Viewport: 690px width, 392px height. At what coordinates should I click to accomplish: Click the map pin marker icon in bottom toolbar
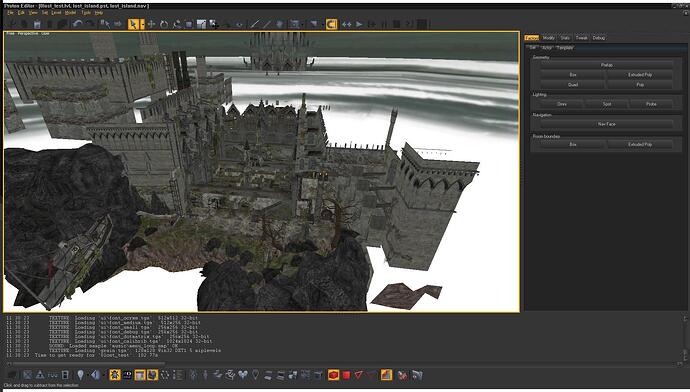(x=255, y=375)
